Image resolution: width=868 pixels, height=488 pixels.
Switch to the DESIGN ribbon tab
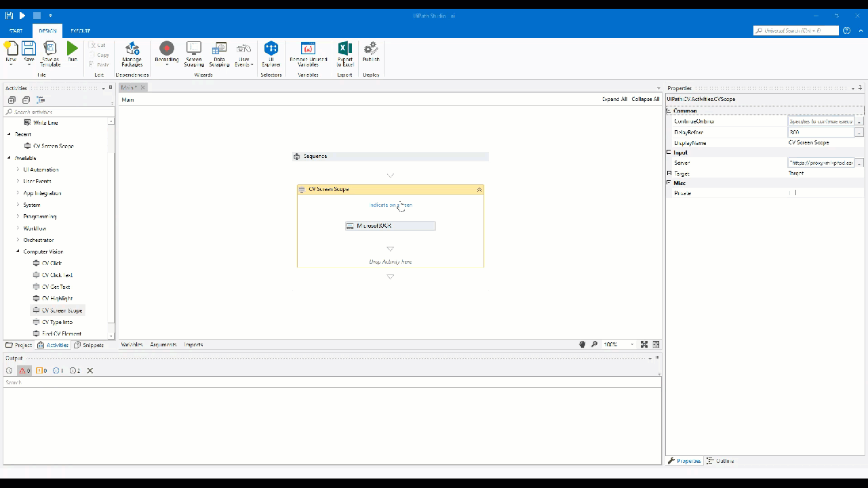[x=47, y=30]
